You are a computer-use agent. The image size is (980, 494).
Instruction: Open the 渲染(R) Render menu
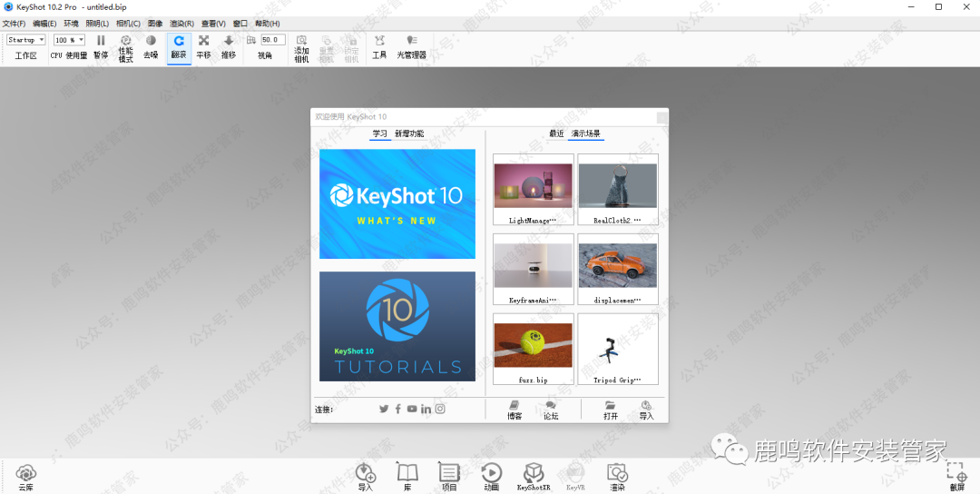click(x=181, y=24)
